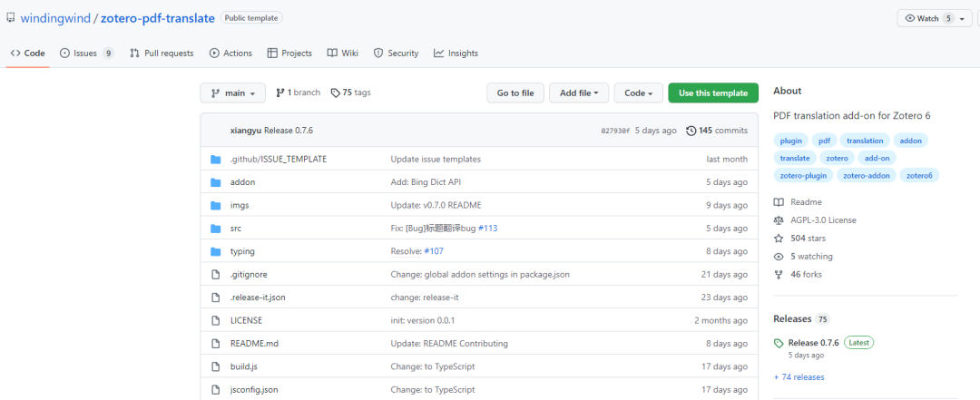Click the xiangyu author name
Image resolution: width=980 pixels, height=400 pixels.
(x=246, y=131)
